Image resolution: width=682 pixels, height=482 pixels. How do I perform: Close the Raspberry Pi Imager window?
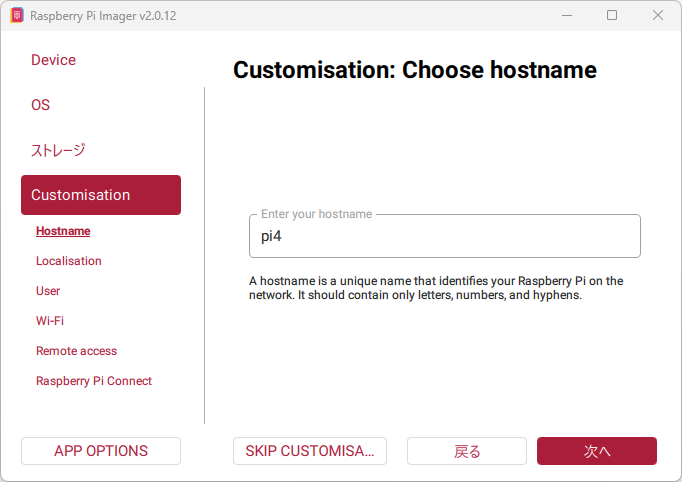(658, 16)
